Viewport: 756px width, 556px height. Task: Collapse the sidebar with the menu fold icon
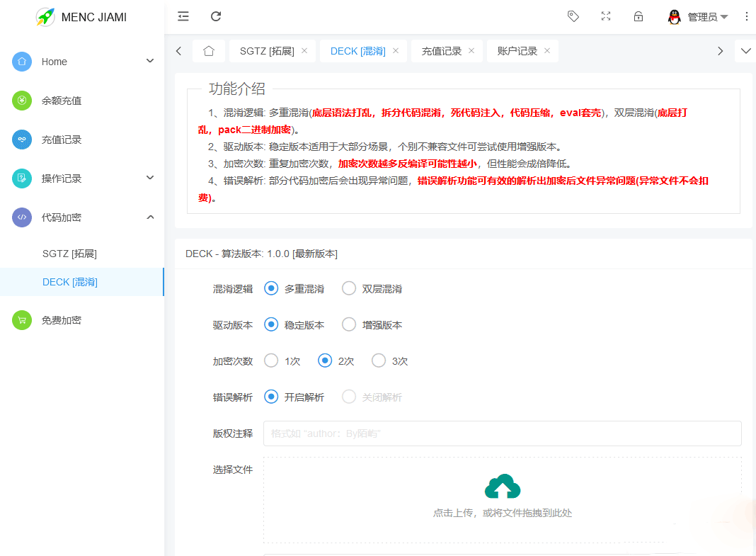[x=183, y=16]
